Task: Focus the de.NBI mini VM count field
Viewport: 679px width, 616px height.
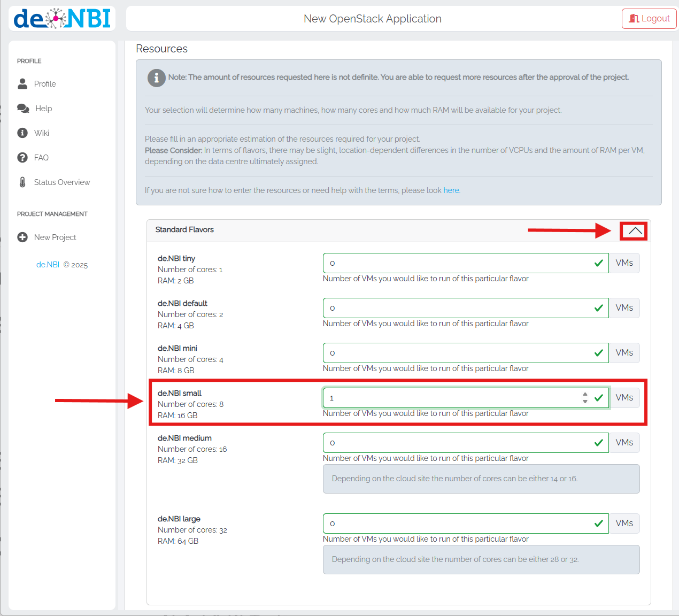Action: point(466,353)
